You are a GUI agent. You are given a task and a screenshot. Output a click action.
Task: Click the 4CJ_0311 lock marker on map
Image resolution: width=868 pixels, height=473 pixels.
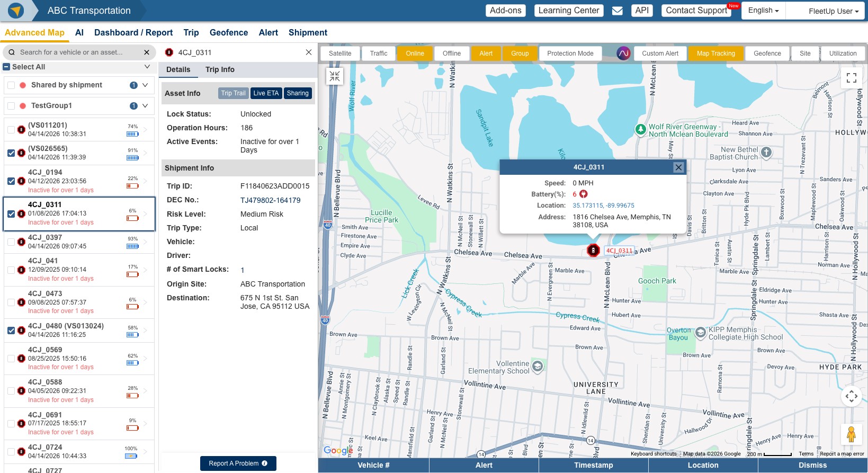tap(593, 250)
